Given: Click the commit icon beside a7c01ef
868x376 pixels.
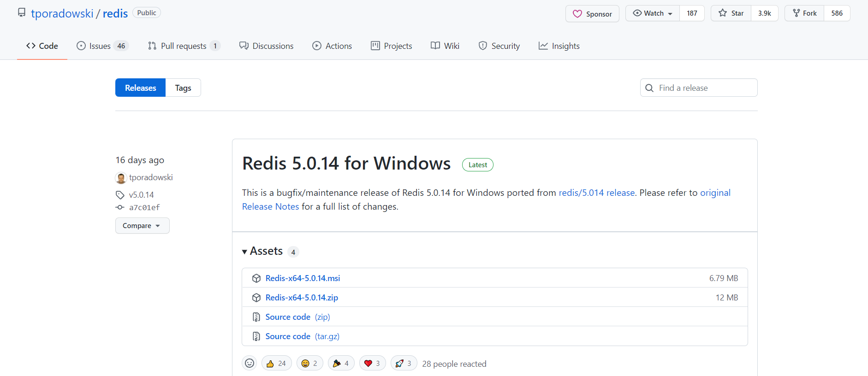Looking at the screenshot, I should click(120, 207).
